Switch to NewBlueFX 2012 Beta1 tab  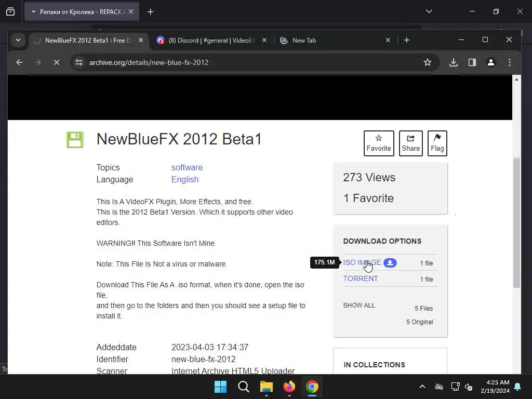coord(87,41)
